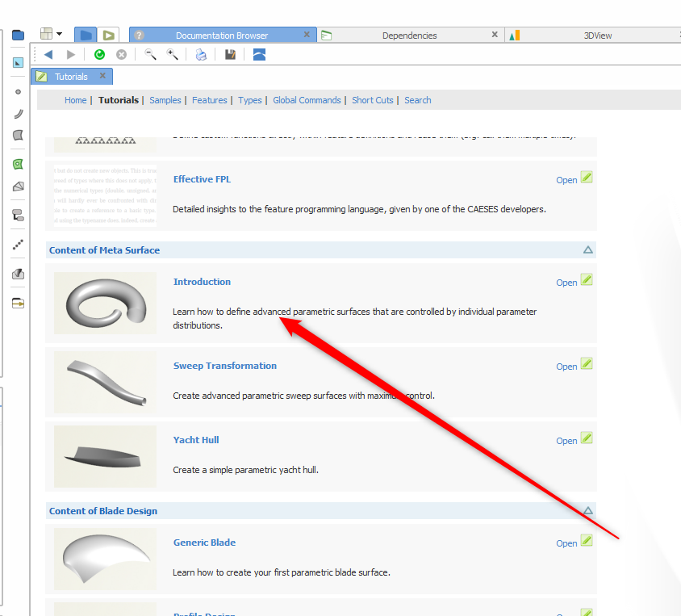Click 'Learn how to create your first parametric blade surface.'
This screenshot has height=616, width=681.
(x=282, y=572)
